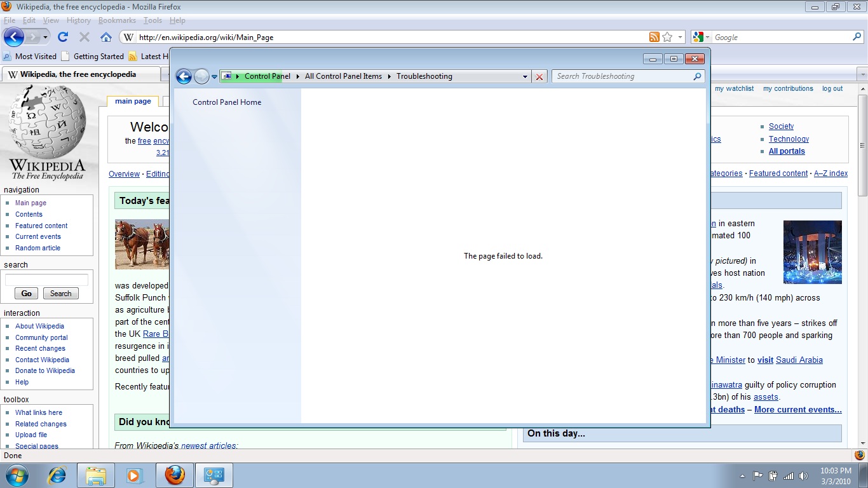
Task: Open Wikipedia Contents link
Action: [29, 215]
